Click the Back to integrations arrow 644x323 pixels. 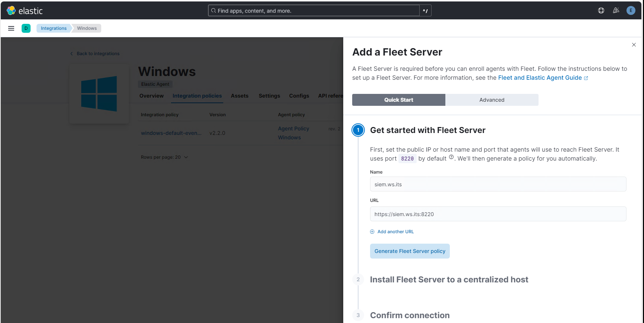(72, 54)
